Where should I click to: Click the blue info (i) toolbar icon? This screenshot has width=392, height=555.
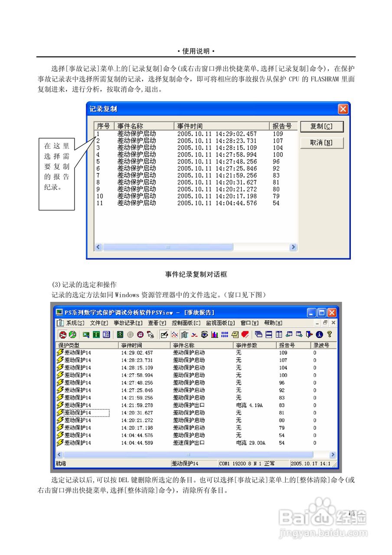pos(319,335)
